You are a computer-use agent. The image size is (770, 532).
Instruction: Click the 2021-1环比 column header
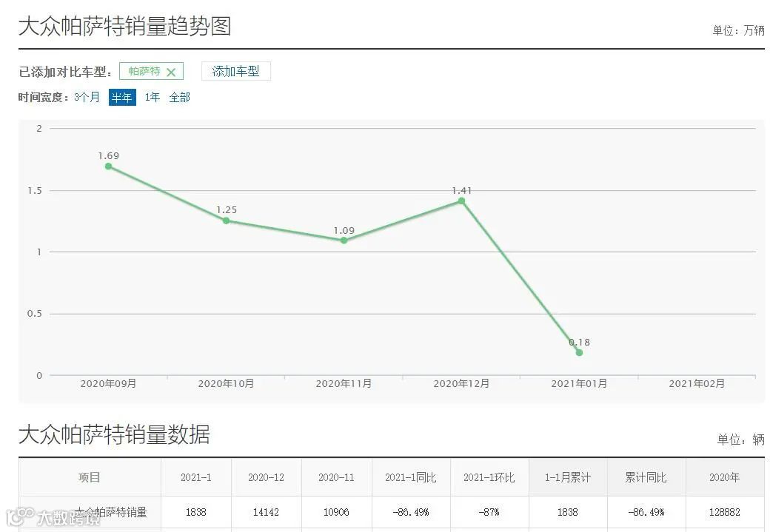click(x=489, y=477)
